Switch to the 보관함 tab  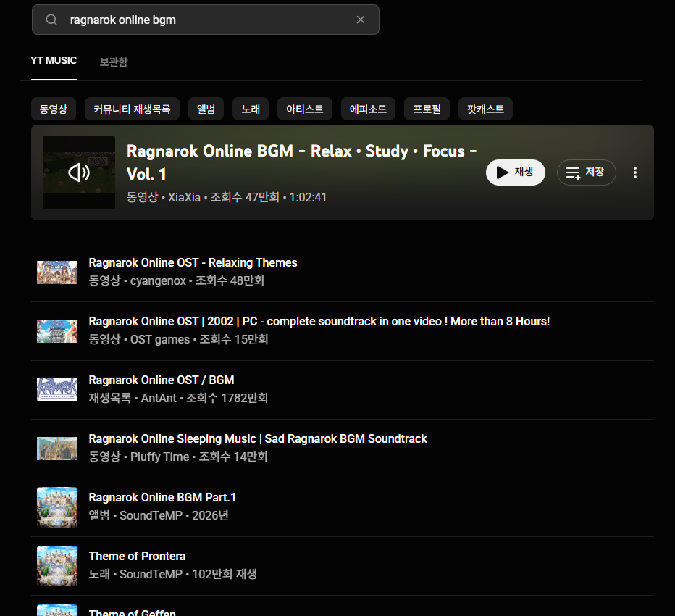tap(114, 62)
